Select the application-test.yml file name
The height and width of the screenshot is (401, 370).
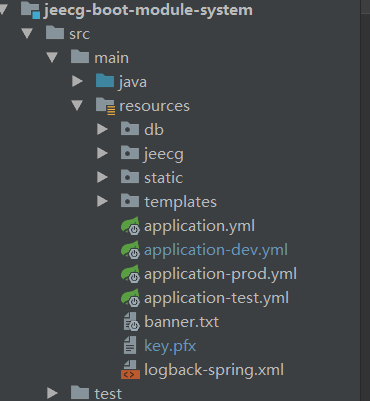pyautogui.click(x=216, y=299)
